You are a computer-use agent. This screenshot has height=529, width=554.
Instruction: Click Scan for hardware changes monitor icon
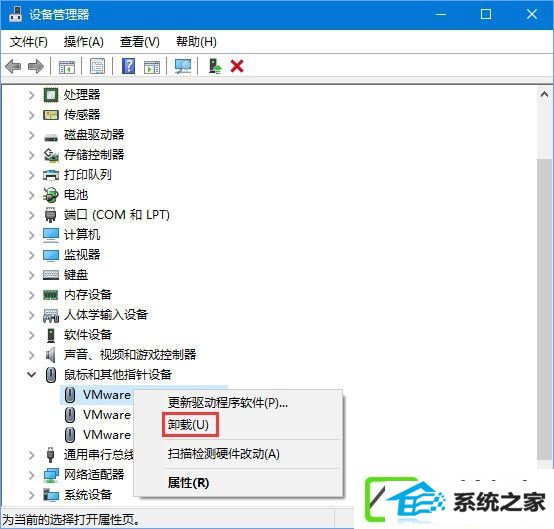[183, 66]
